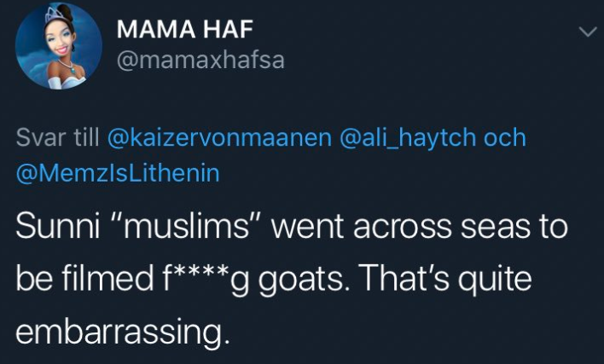This screenshot has width=604, height=364.
Task: View the profile of user kaizervonmaanen
Action: click(x=219, y=138)
